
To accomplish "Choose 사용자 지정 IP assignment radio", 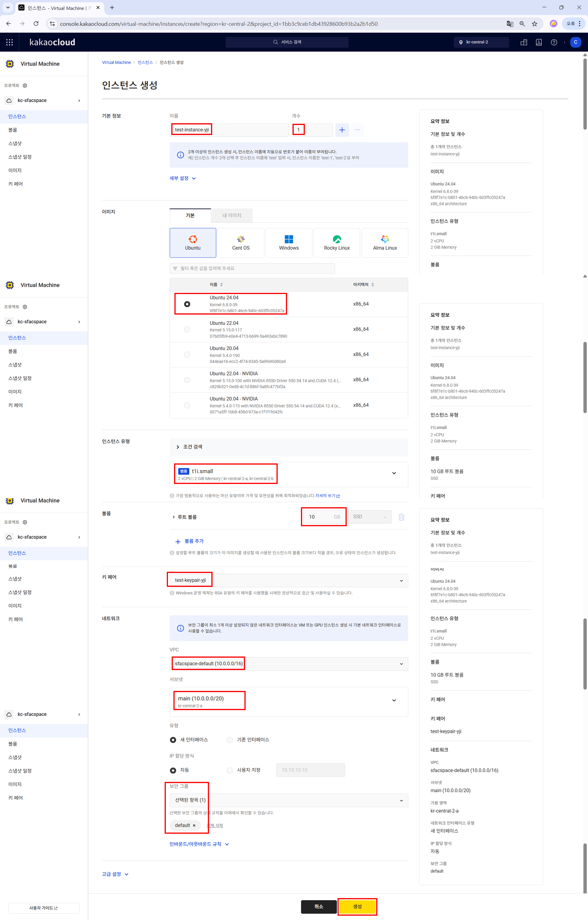I will tap(230, 770).
